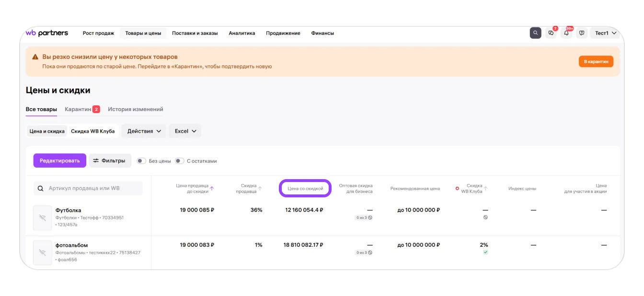Viewport: 644px width, 296px height.
Task: Sort by Скидка WB Клуба arrow
Action: (x=486, y=188)
